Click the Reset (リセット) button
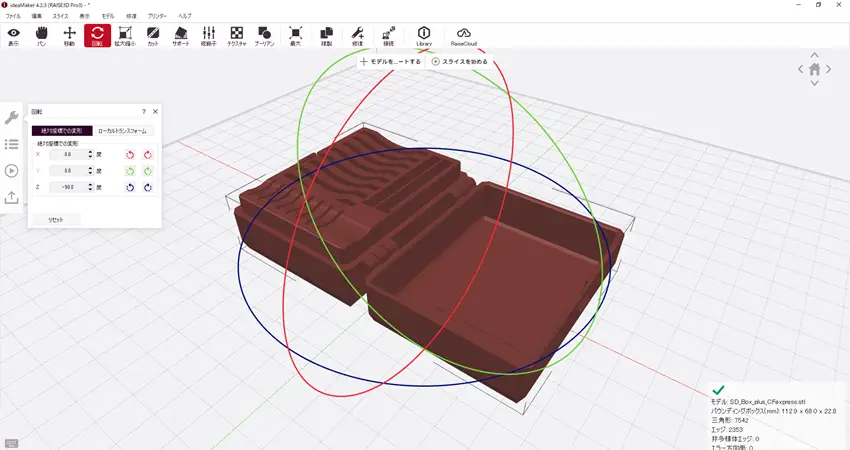Image resolution: width=850 pixels, height=450 pixels. (x=56, y=218)
